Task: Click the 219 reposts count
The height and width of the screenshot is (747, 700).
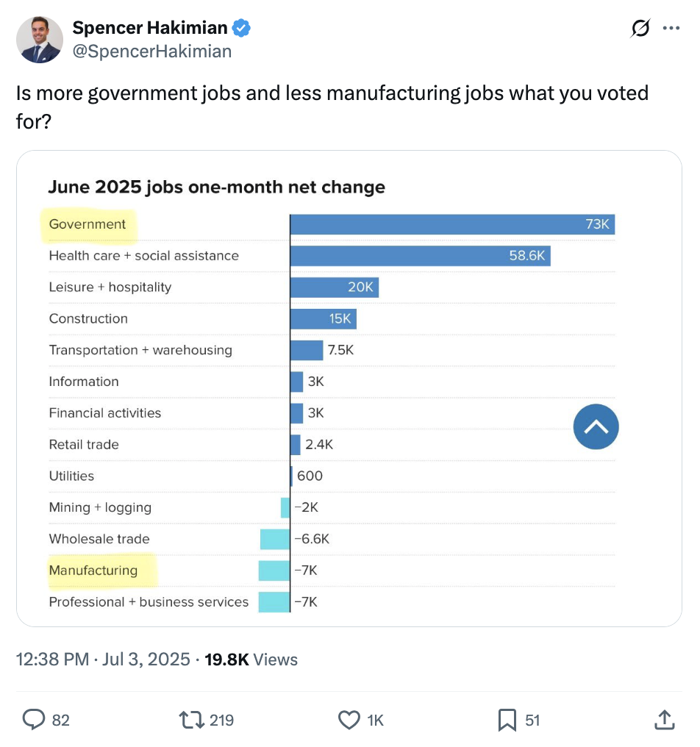Action: coord(221,720)
